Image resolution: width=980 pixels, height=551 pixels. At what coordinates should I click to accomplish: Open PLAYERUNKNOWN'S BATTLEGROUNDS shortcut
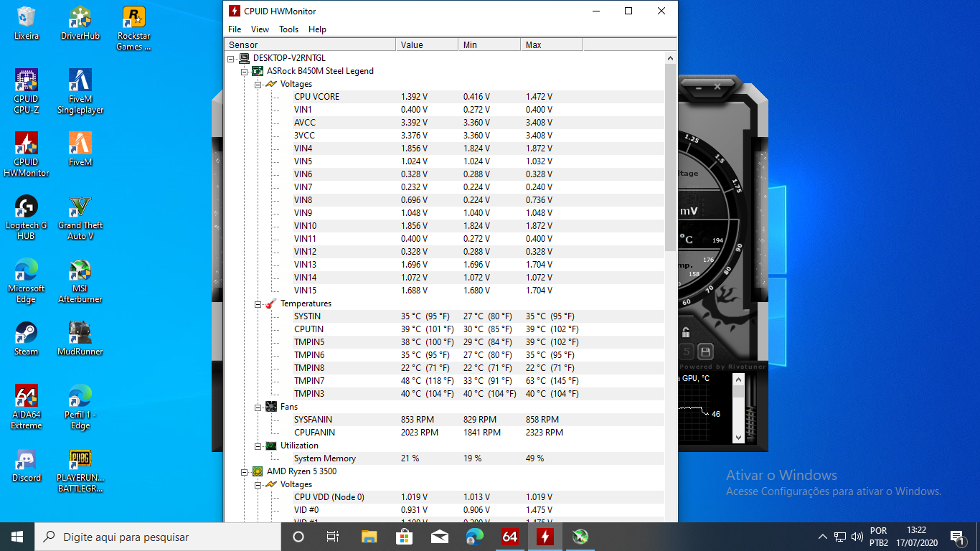[x=80, y=470]
